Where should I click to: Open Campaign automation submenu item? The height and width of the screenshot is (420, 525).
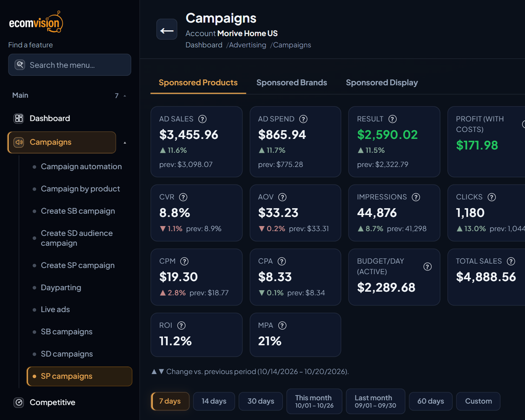[x=81, y=167]
